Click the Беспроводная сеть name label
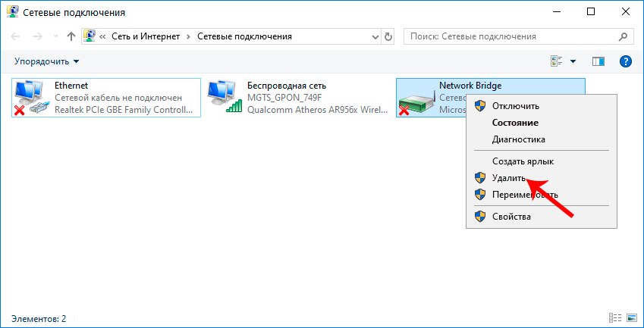This screenshot has width=644, height=328. click(287, 86)
